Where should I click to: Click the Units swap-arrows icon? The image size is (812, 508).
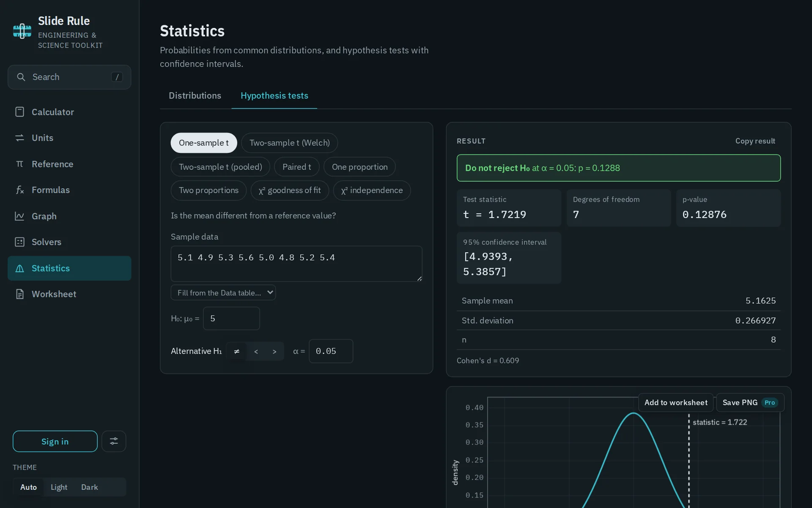(19, 138)
